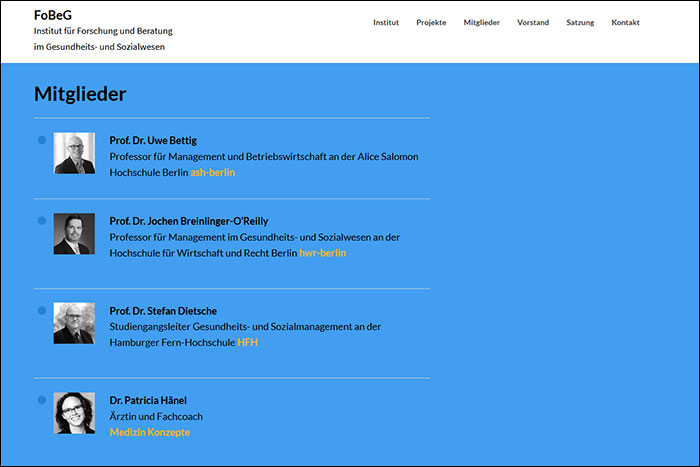Click text Studiengangsleiter Gesundheits- und Sozialmanagement an der
This screenshot has width=700, height=467.
click(x=245, y=327)
